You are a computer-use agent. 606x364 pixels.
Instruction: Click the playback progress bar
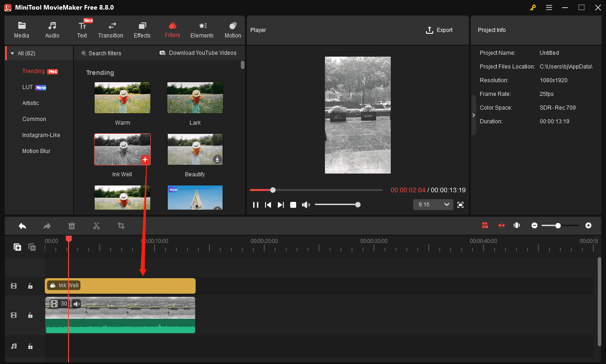(316, 190)
